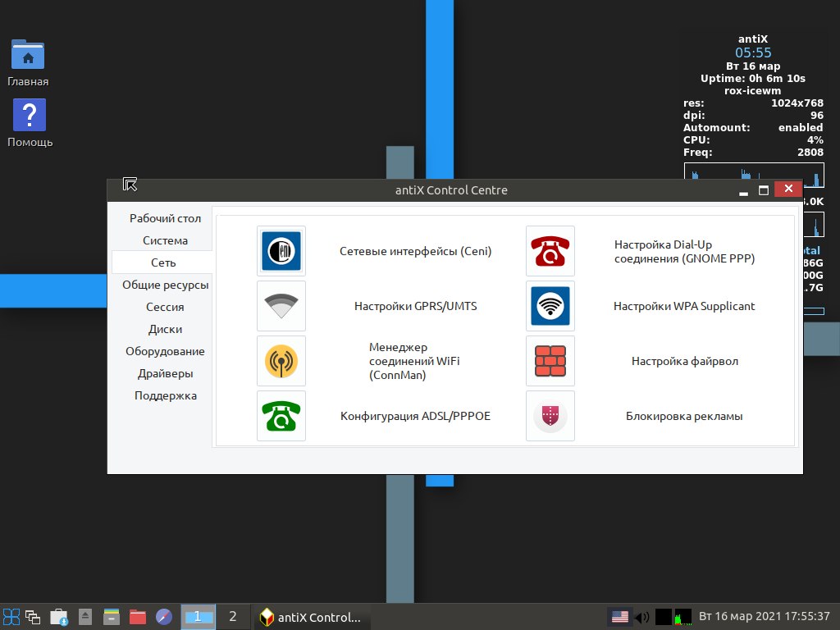Click the Настройка файрвол label
The width and height of the screenshot is (840, 630).
tap(685, 361)
